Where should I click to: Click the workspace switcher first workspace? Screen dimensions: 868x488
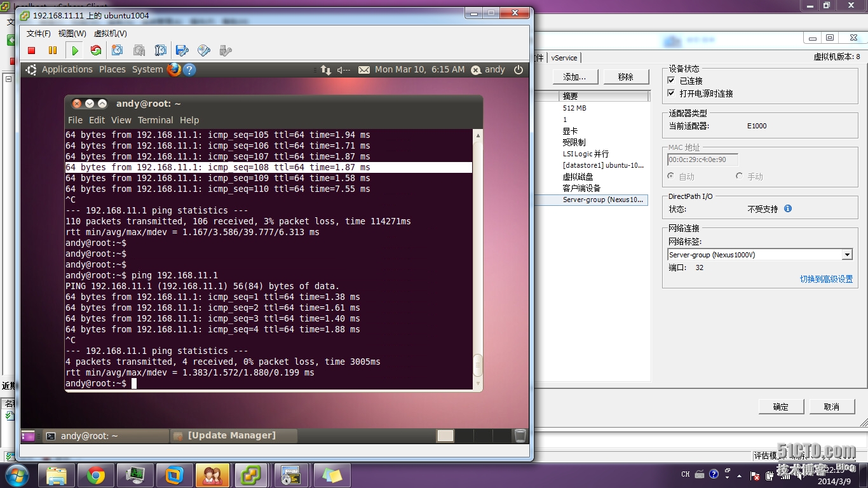coord(445,436)
